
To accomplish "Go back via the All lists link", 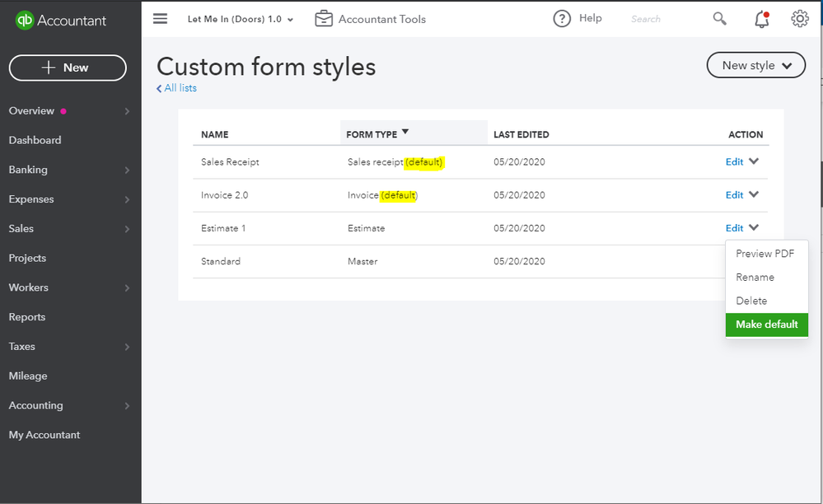I will tap(177, 88).
